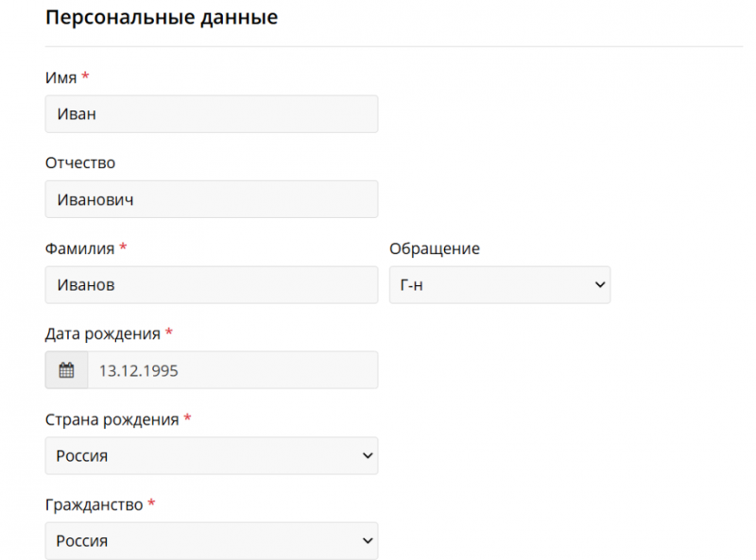Open the Гражданство select box

coord(211,541)
